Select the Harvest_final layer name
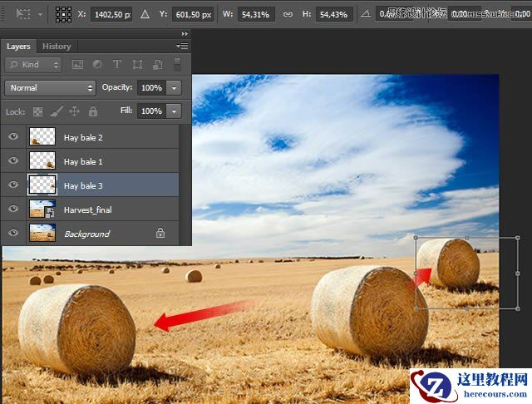This screenshot has width=532, height=404. coord(88,210)
